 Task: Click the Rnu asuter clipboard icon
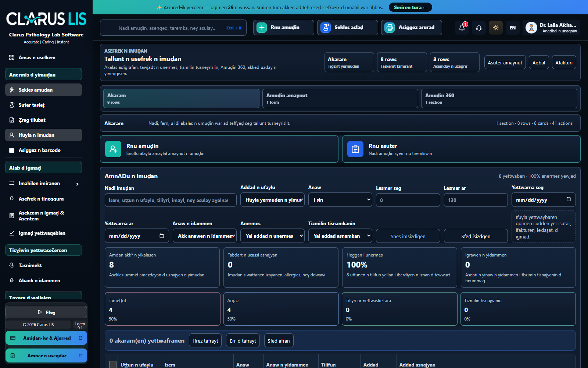coord(355,149)
